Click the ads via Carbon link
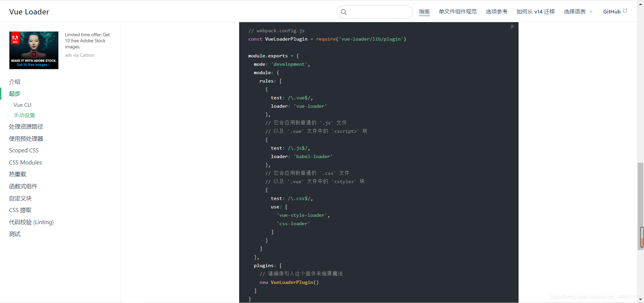Viewport: 644px width, 303px height. pos(79,55)
